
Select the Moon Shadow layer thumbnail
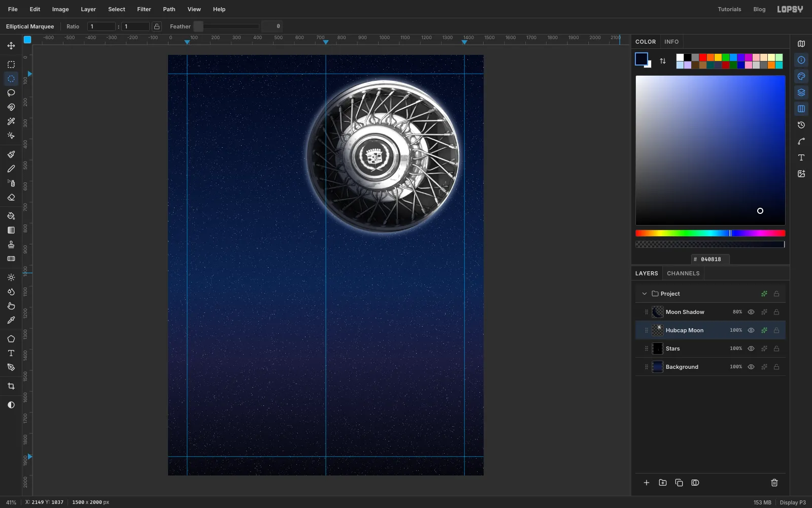click(658, 312)
